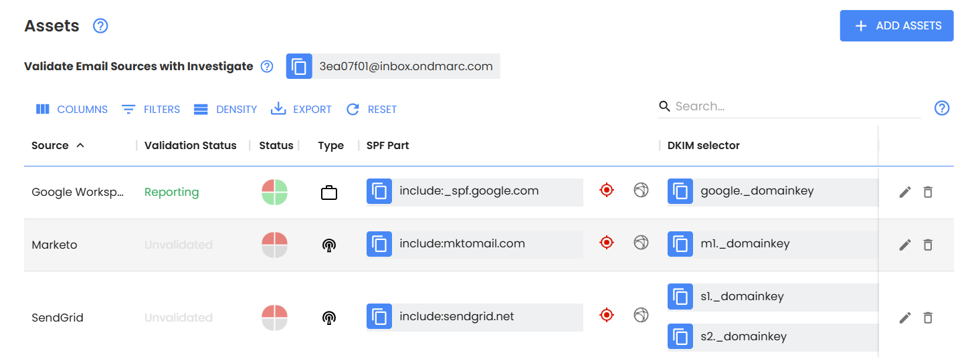This screenshot has height=357, width=980.
Task: Delete the Marketo asset
Action: pos(928,245)
